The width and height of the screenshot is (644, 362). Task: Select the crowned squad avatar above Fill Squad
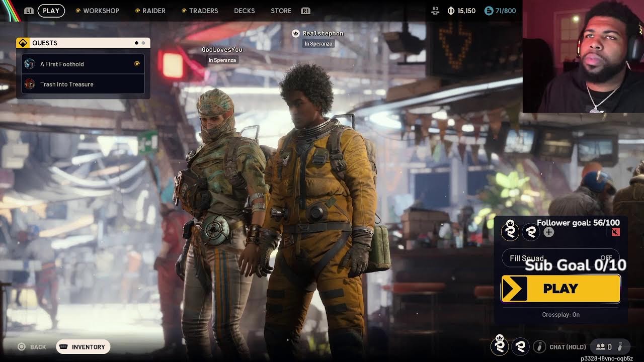(510, 231)
